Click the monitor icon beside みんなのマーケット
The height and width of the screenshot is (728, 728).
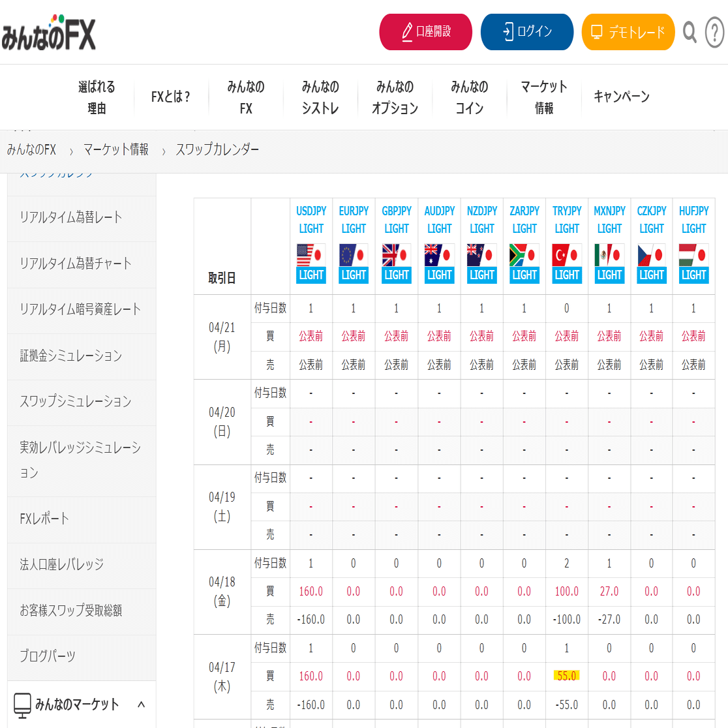(22, 703)
